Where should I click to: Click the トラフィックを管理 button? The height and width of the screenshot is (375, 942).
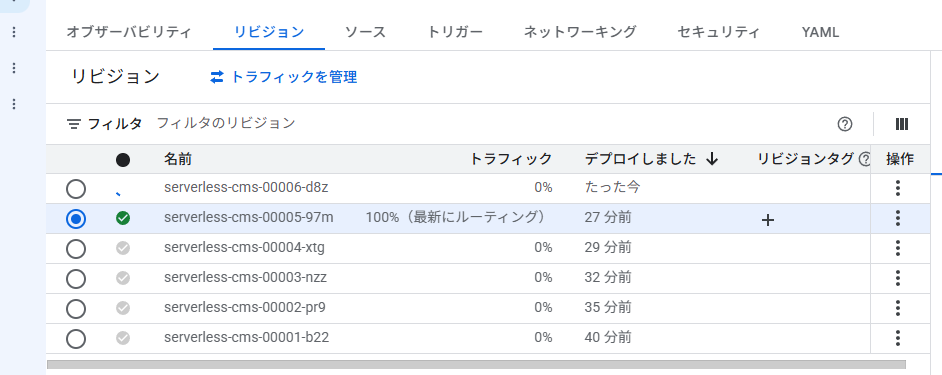(284, 77)
